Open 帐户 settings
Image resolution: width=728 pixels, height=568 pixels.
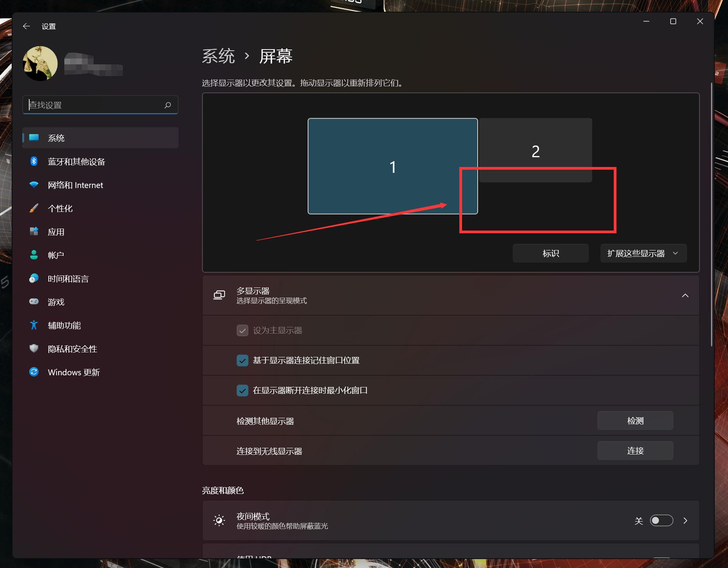57,255
